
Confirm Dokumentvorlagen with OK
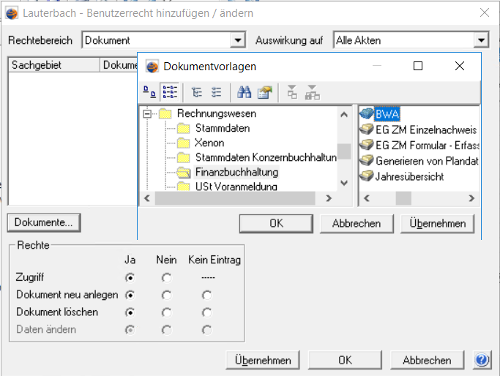pos(276,223)
